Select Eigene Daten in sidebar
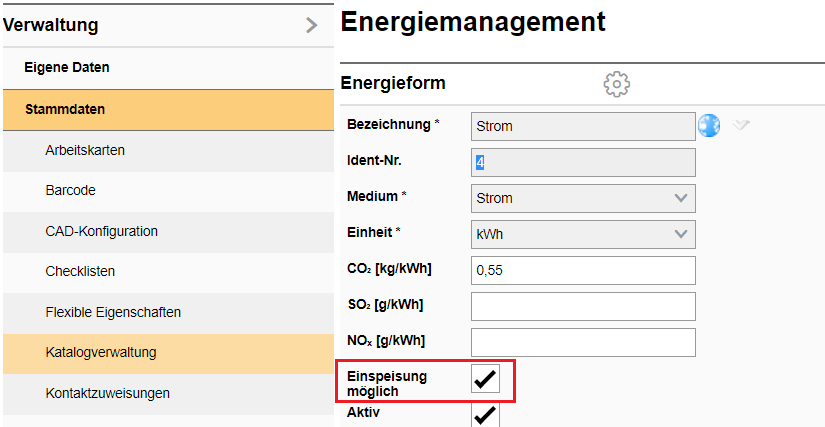Viewport: 825px width, 427px height. 168,68
